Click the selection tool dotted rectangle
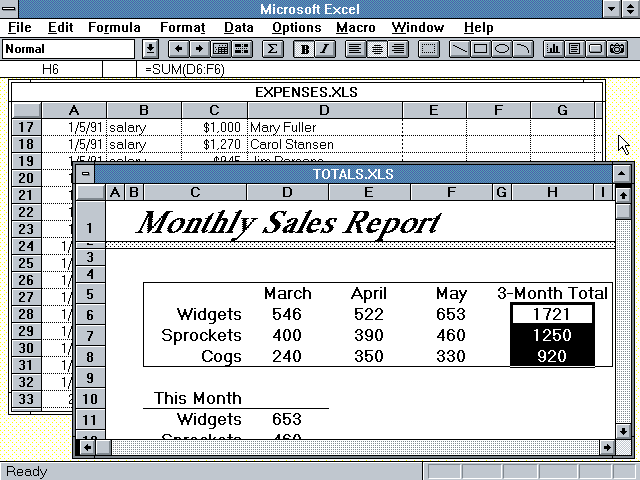Viewport: 640px width, 480px height. pos(429,48)
